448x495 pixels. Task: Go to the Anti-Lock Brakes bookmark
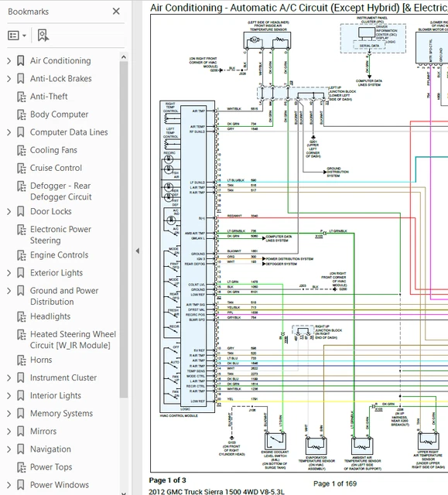click(61, 79)
